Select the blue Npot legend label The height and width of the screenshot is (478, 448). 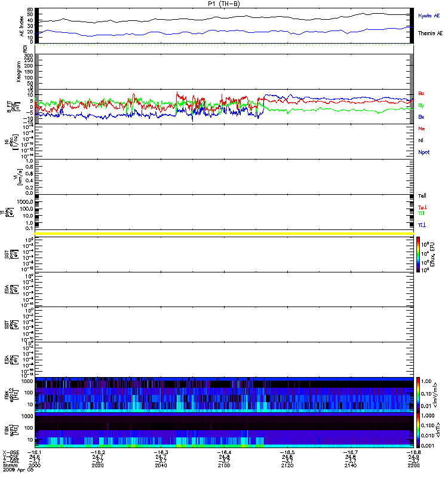(424, 152)
